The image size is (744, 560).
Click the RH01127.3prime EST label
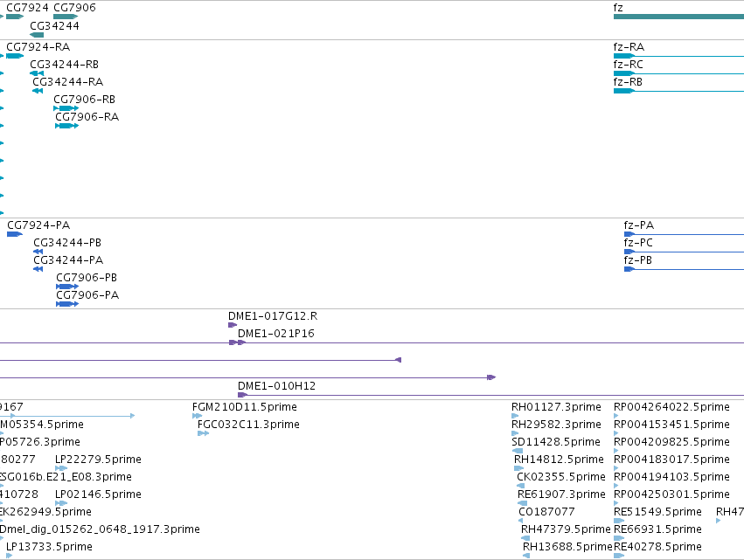(x=556, y=407)
